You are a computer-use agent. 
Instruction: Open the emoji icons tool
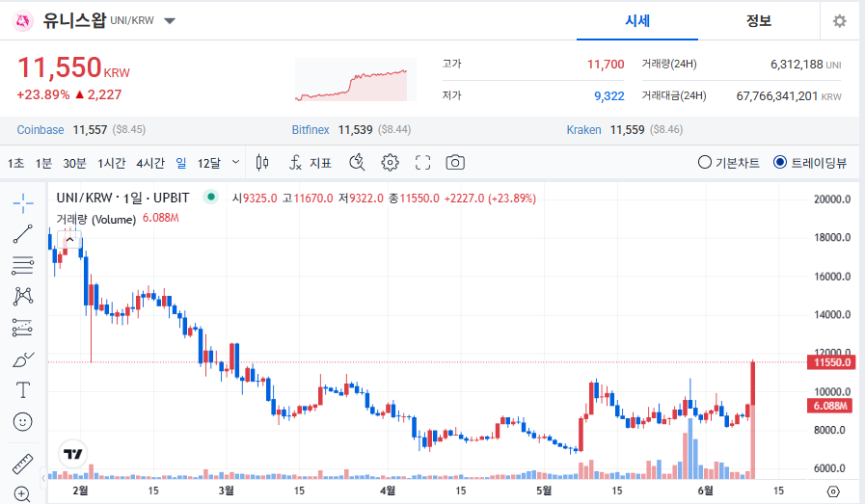(22, 422)
